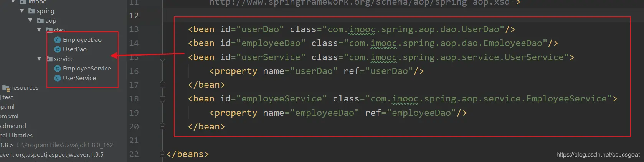This screenshot has width=644, height=162.
Task: Click the EmployeeService class attribute value
Action: coord(489,98)
